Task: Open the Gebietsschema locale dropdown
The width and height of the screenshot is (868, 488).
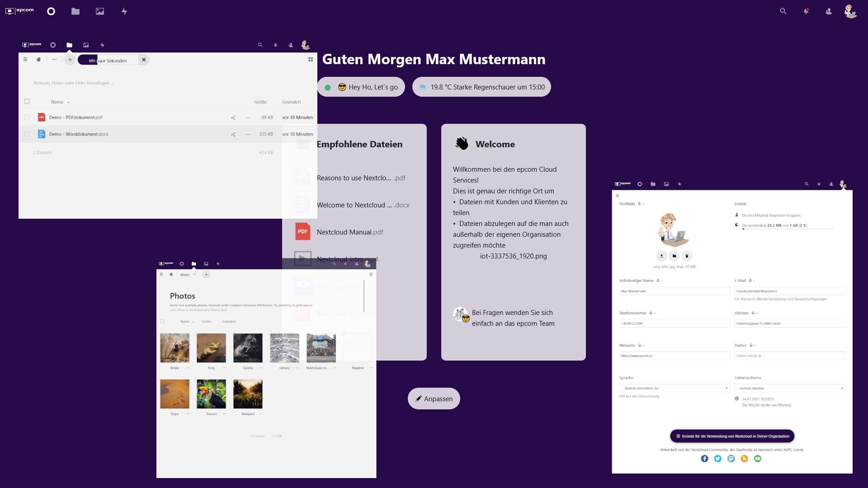Action: click(790, 388)
